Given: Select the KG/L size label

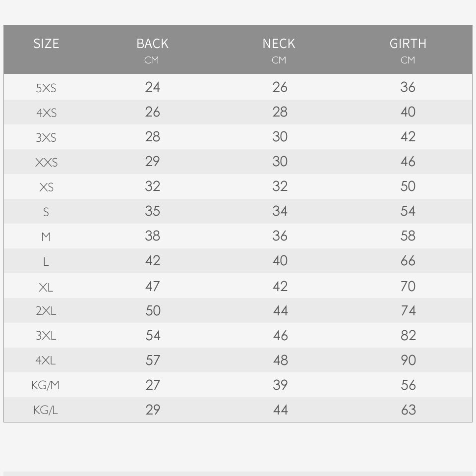Looking at the screenshot, I should pos(46,410).
